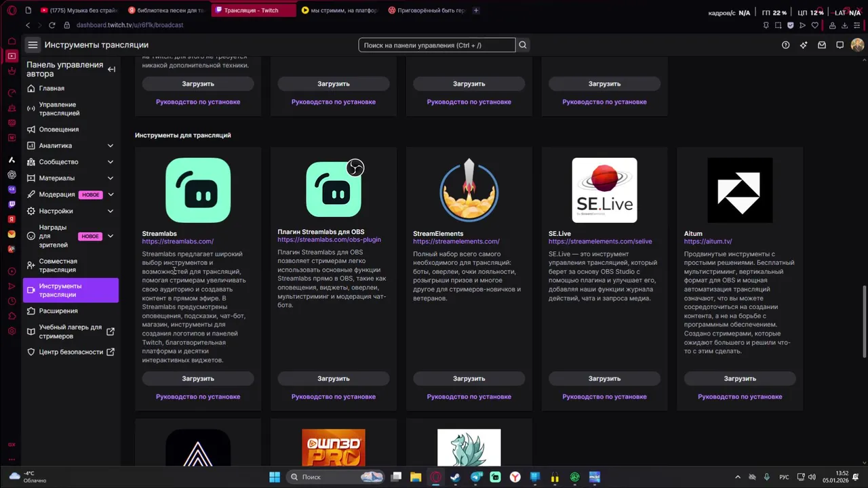Click the Aitum logo image
Screen dimensions: 868x488
pyautogui.click(x=740, y=190)
